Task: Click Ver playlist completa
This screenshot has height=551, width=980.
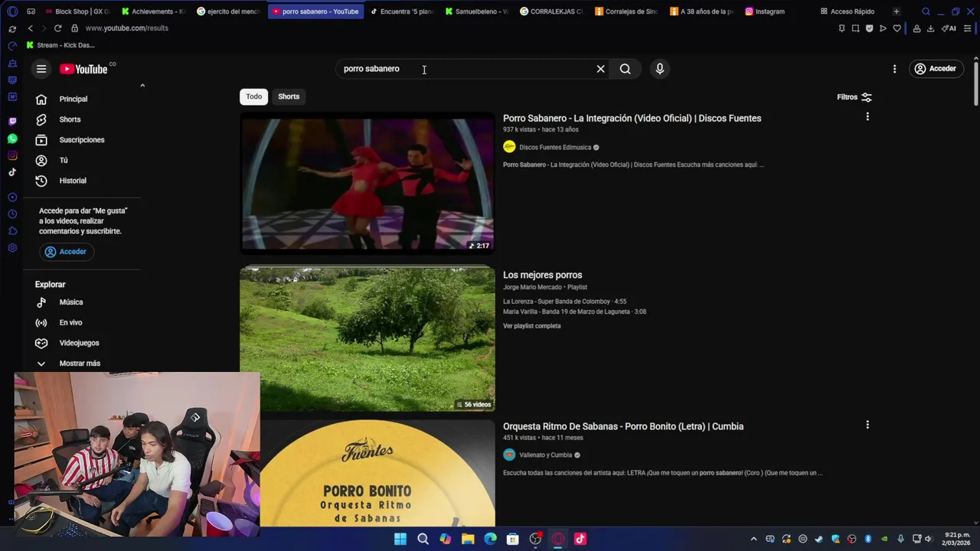Action: (532, 326)
